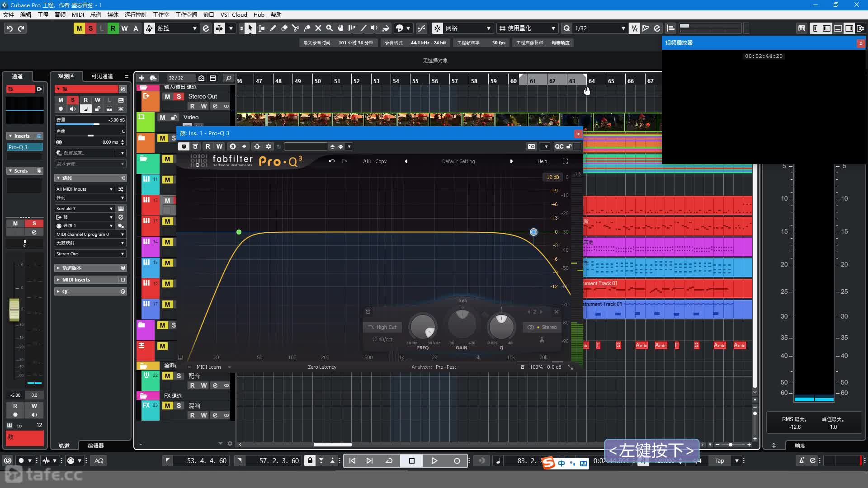Viewport: 868px width, 488px height.
Task: Switch to the 可见通道 tab
Action: tap(102, 76)
